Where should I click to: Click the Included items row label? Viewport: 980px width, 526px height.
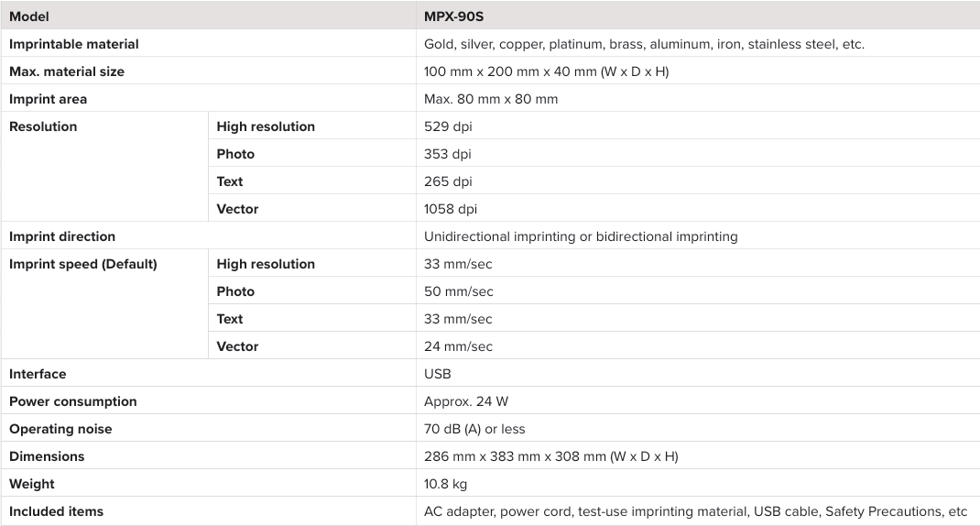[x=56, y=511]
